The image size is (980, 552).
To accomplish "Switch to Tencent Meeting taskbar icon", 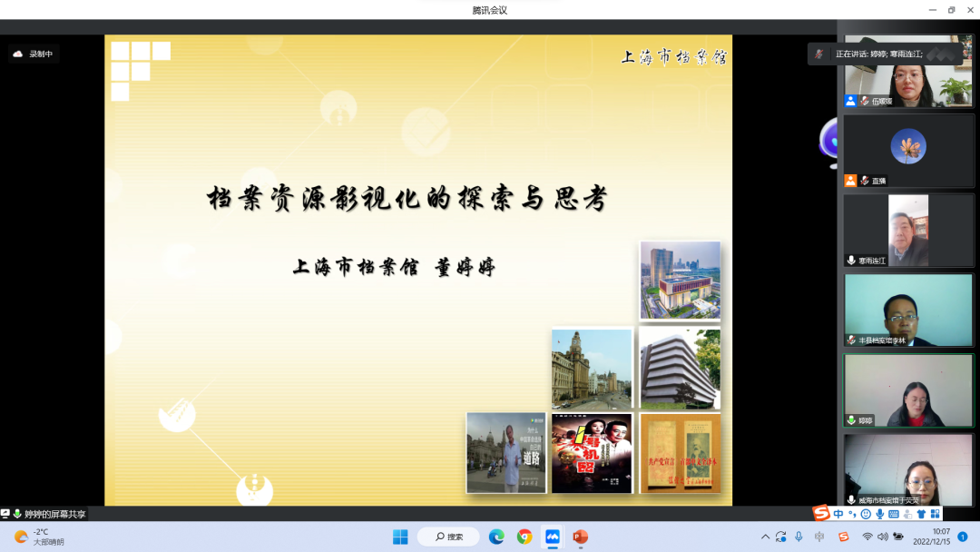I will [553, 537].
